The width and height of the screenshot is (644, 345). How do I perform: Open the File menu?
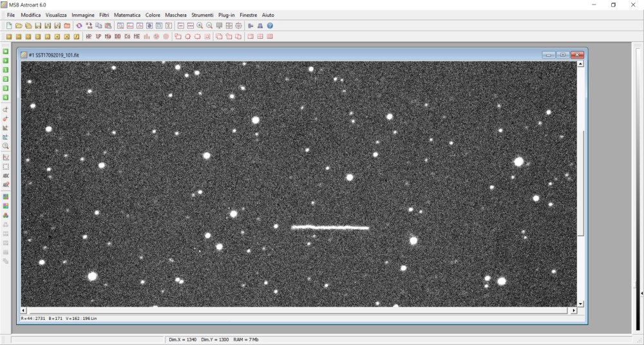11,15
